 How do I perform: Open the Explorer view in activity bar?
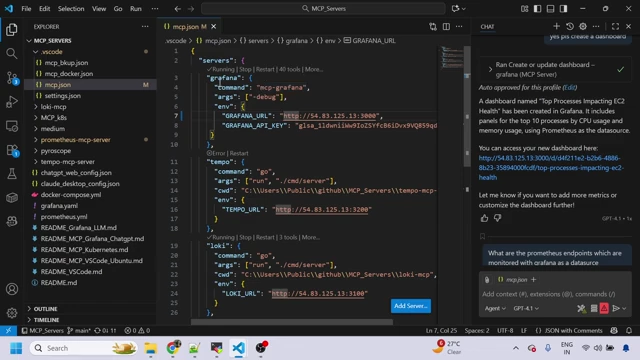(x=12, y=29)
